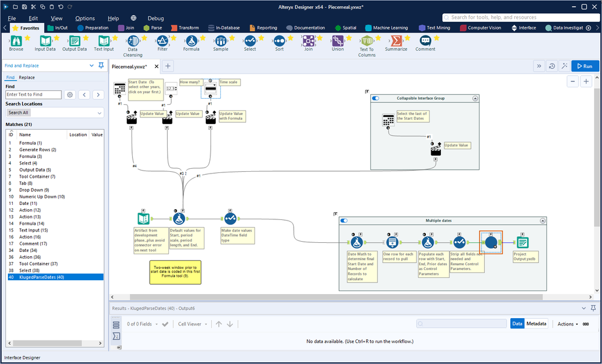Open find settings gear icon
Screen dimensions: 602x364
[69, 95]
